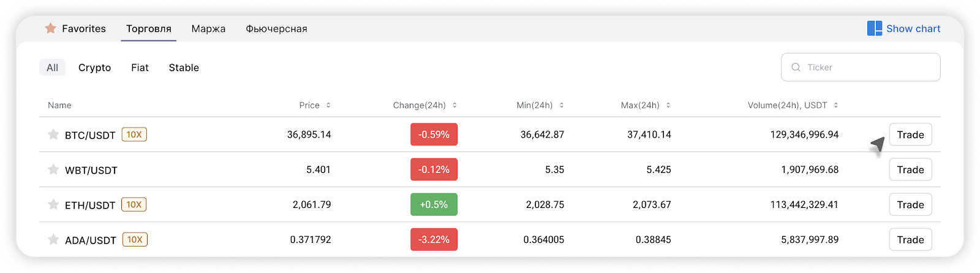Image resolution: width=980 pixels, height=273 pixels.
Task: Sort by the Volume(24h), USDT column
Action: click(x=835, y=106)
